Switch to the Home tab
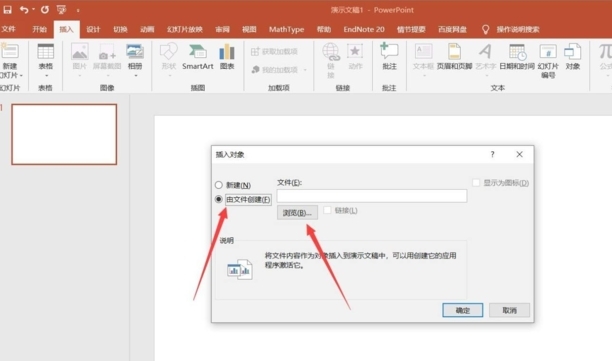Image resolution: width=612 pixels, height=361 pixels. pos(39,29)
